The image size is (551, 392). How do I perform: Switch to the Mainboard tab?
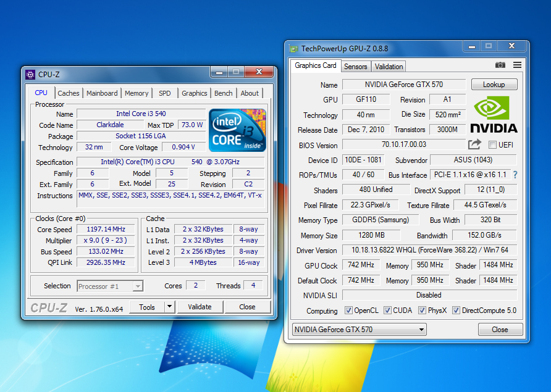102,93
